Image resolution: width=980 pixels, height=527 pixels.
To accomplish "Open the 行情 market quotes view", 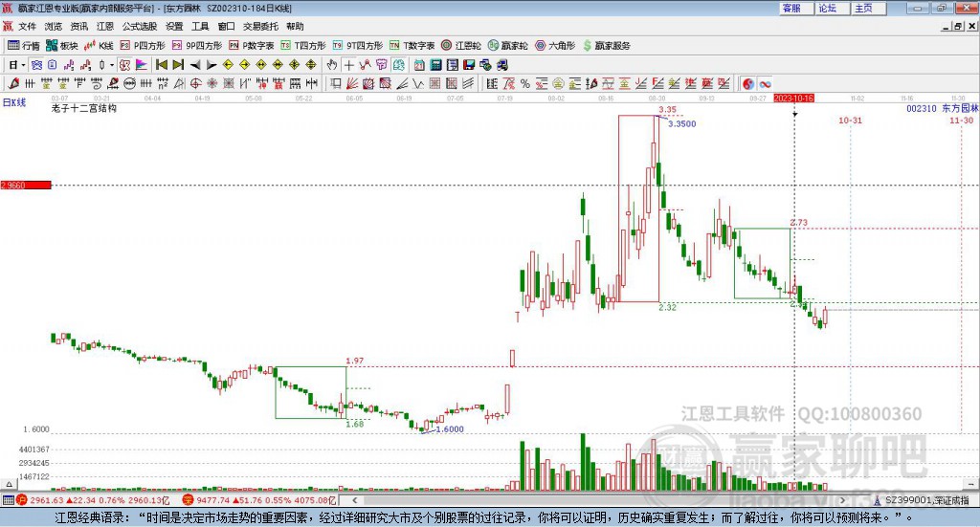I will pos(24,46).
